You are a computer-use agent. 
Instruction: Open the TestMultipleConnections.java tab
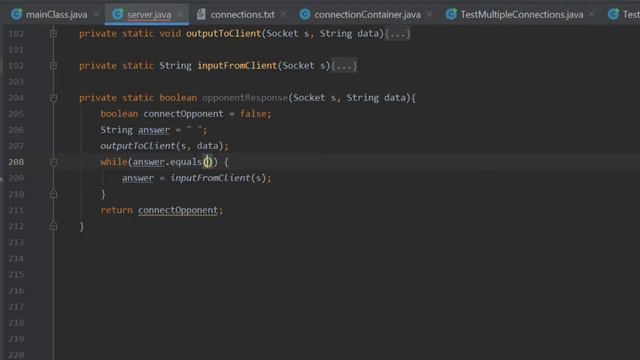[522, 15]
